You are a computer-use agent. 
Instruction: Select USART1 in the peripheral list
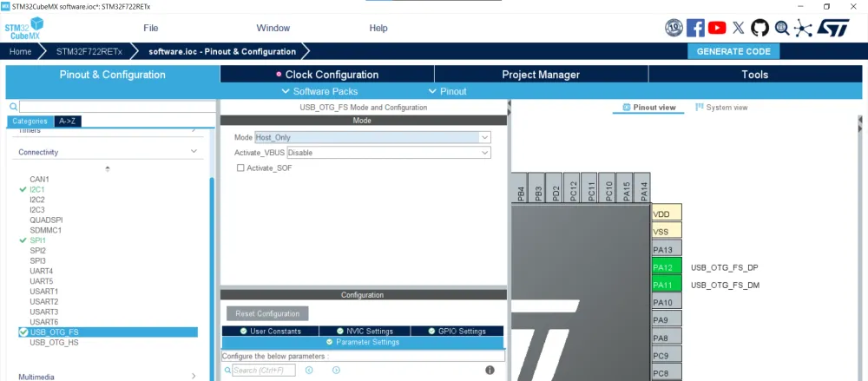coord(43,292)
